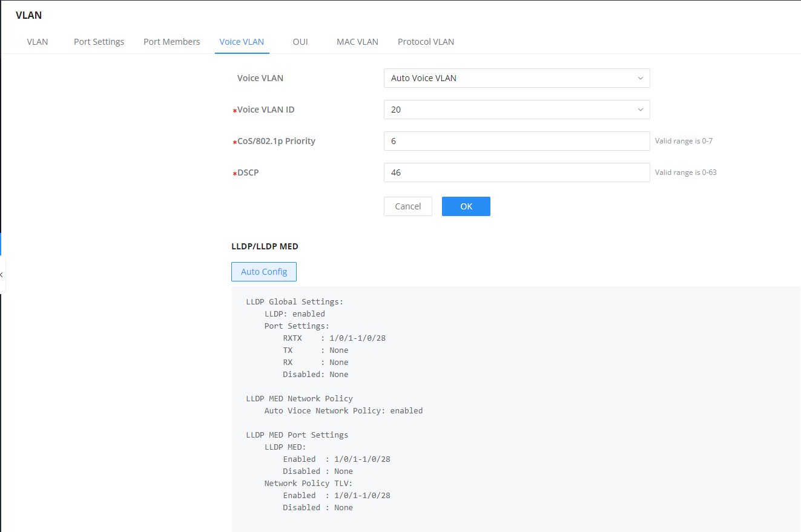The height and width of the screenshot is (532, 801).
Task: Click the 'Disabled: None' line under Port Settings
Action: point(315,374)
